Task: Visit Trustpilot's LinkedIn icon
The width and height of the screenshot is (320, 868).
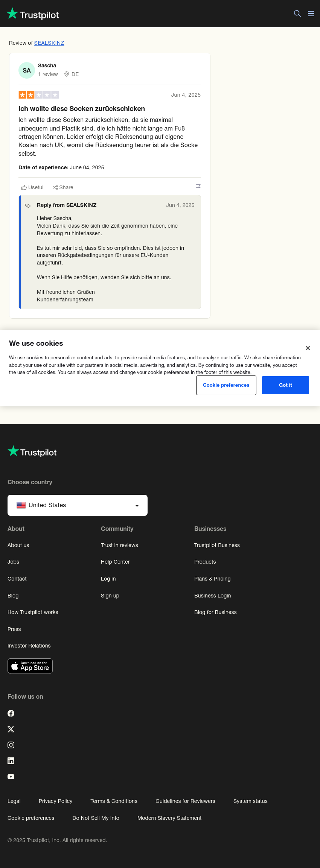Action: click(x=11, y=761)
